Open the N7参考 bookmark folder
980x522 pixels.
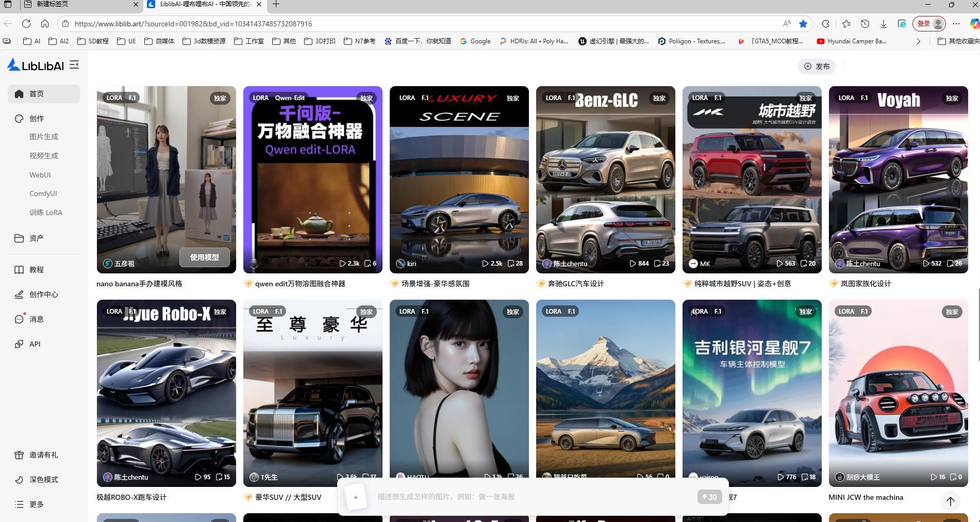tap(360, 41)
